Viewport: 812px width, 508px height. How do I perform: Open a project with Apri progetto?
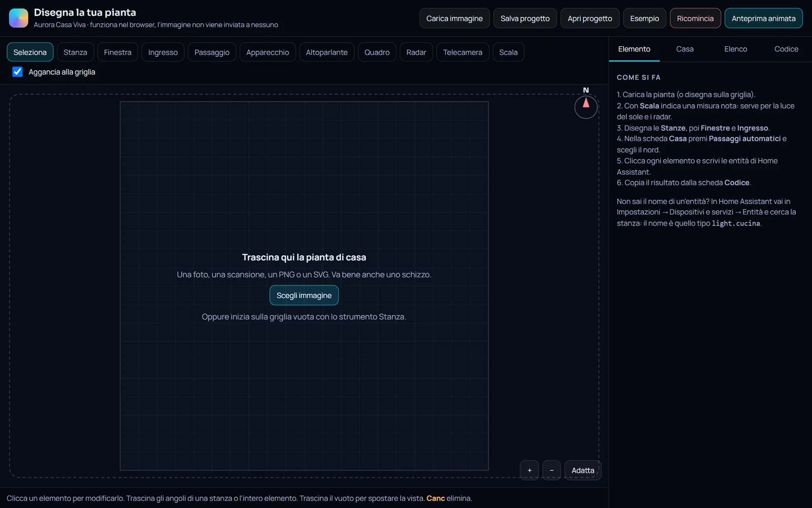[x=590, y=18]
